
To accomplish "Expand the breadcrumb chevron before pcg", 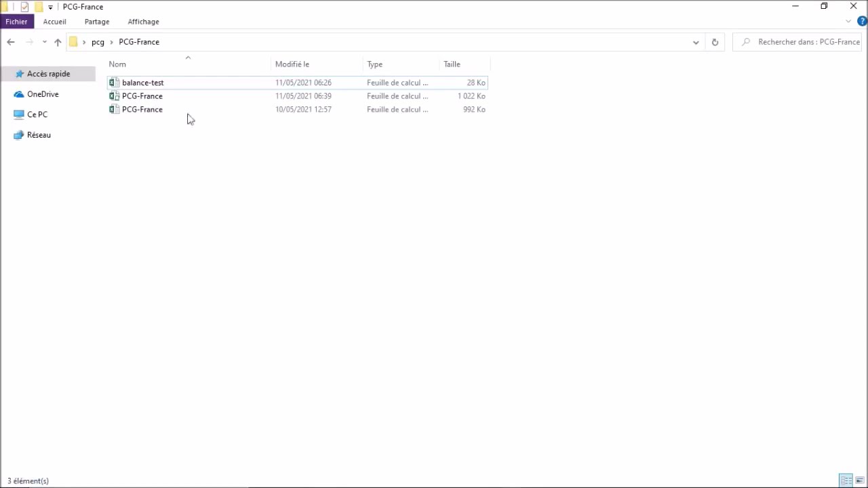I will tap(84, 42).
